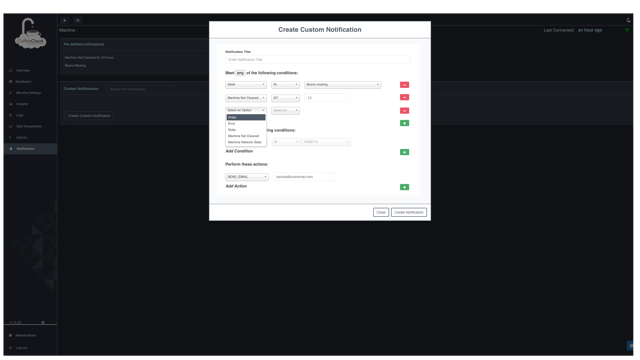The image size is (640, 360).
Task: Click the CoffeeCloud logo
Action: [30, 33]
